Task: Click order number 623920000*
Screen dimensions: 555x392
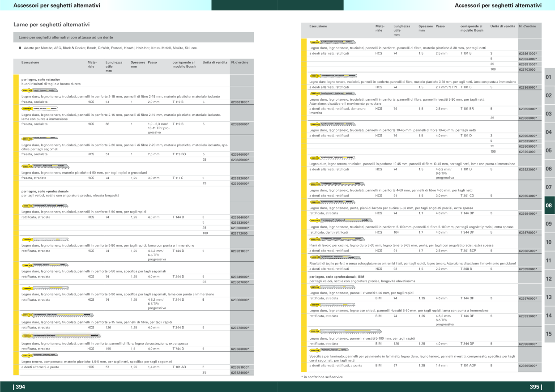Action: [x=239, y=124]
